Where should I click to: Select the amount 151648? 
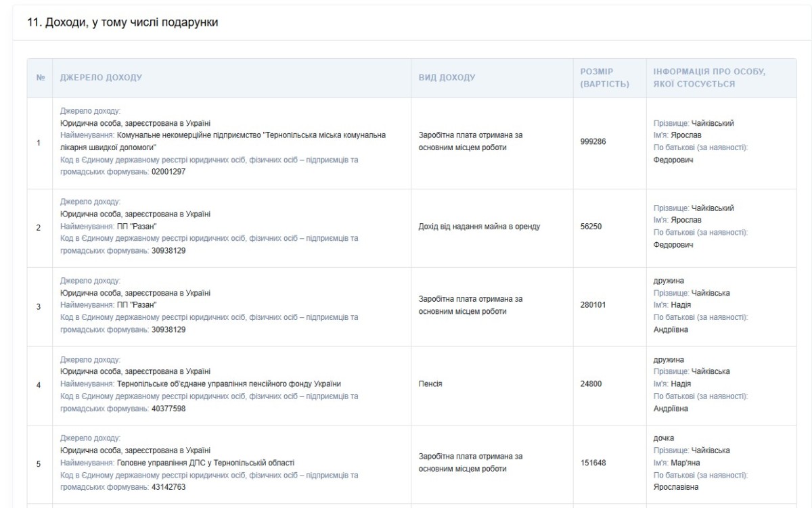(593, 463)
